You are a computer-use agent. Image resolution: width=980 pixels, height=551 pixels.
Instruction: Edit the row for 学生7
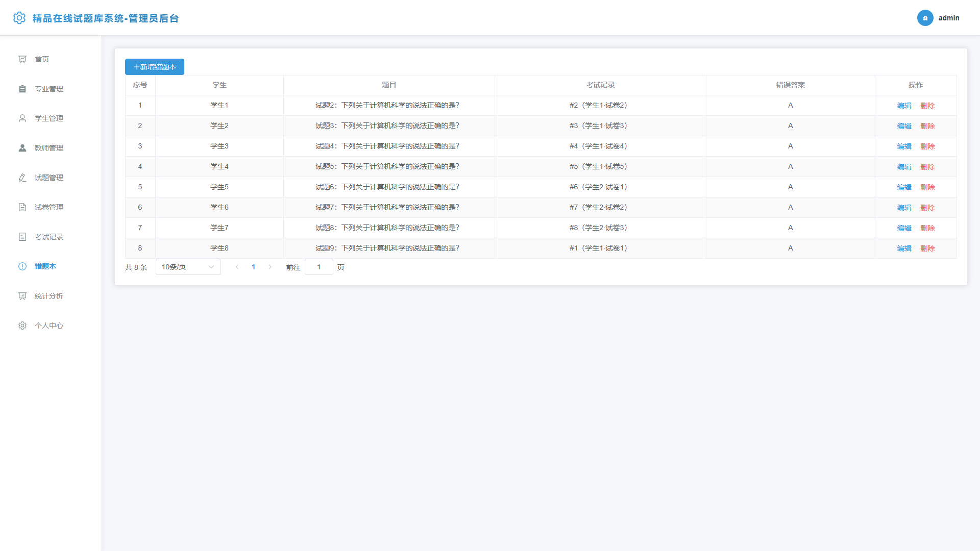coord(904,228)
